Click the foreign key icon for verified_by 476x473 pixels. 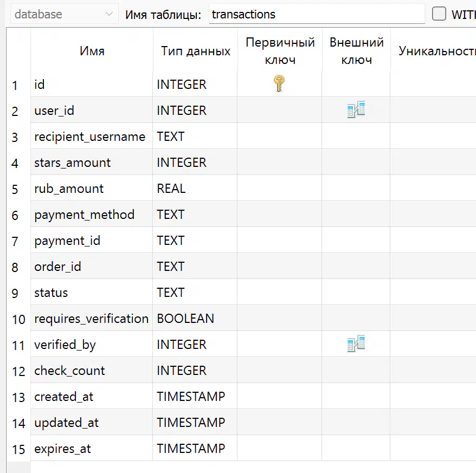356,344
